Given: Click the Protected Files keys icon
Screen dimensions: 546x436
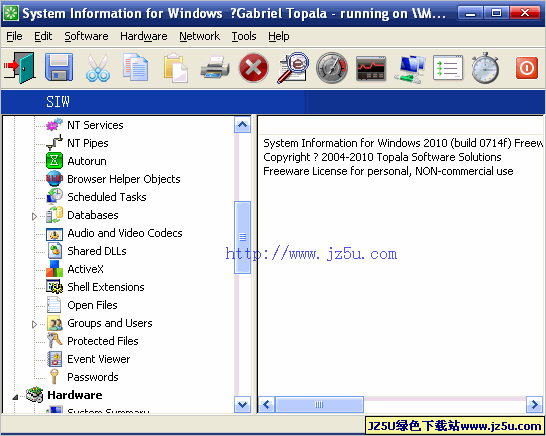Looking at the screenshot, I should coord(54,341).
